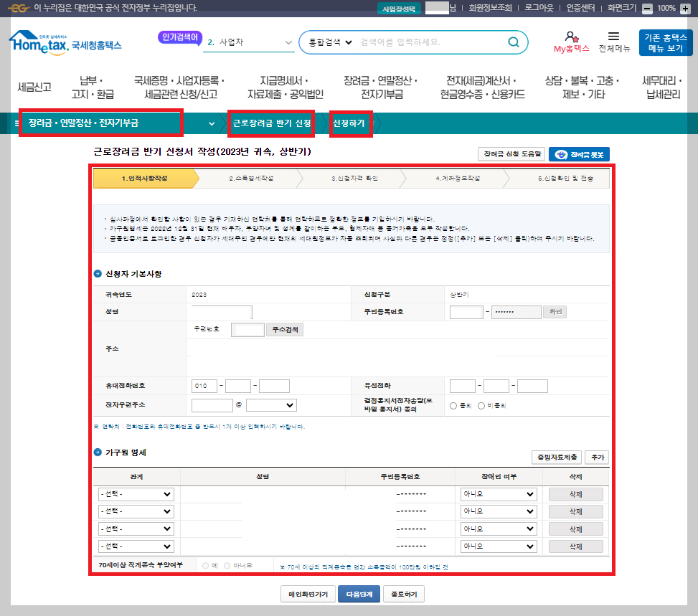Click the search keyword input box

(431, 42)
